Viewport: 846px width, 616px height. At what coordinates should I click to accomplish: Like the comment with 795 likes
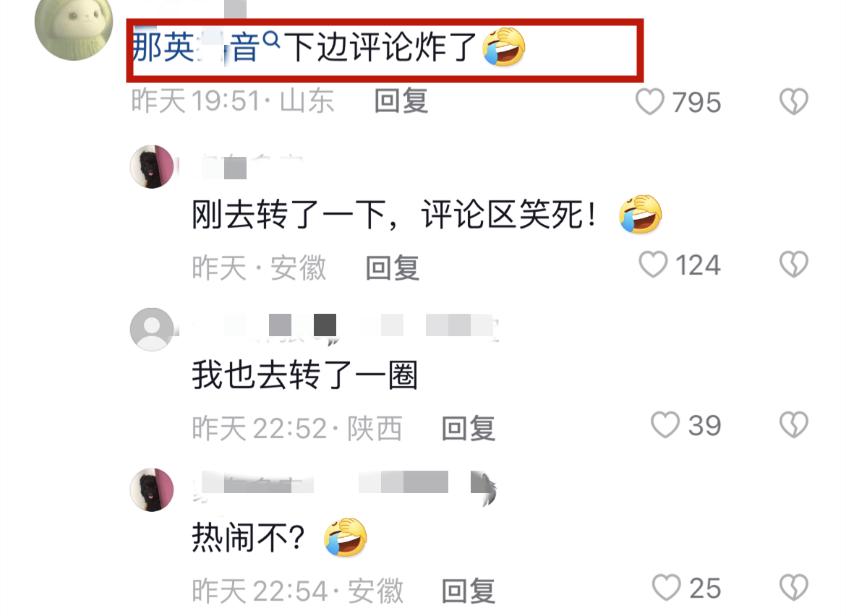coord(649,101)
